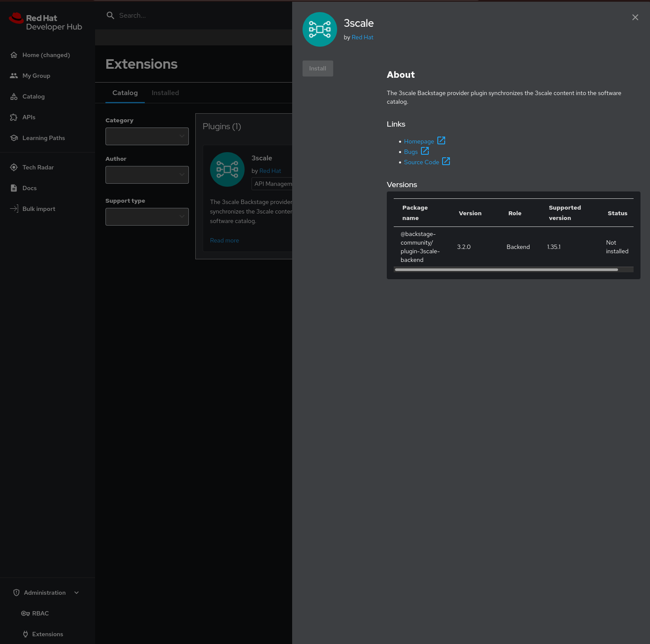650x644 pixels.
Task: Click the APIs puzzle-piece icon
Action: [x=14, y=117]
